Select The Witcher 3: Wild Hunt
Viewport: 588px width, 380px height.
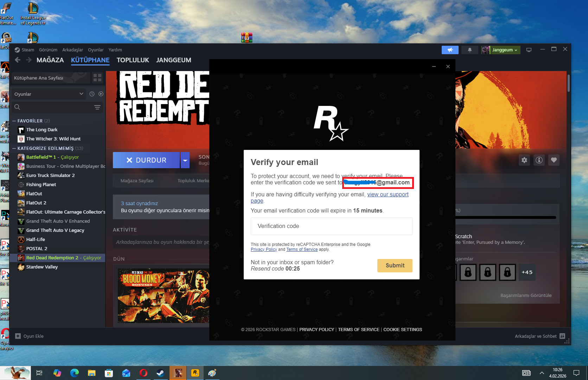[53, 139]
